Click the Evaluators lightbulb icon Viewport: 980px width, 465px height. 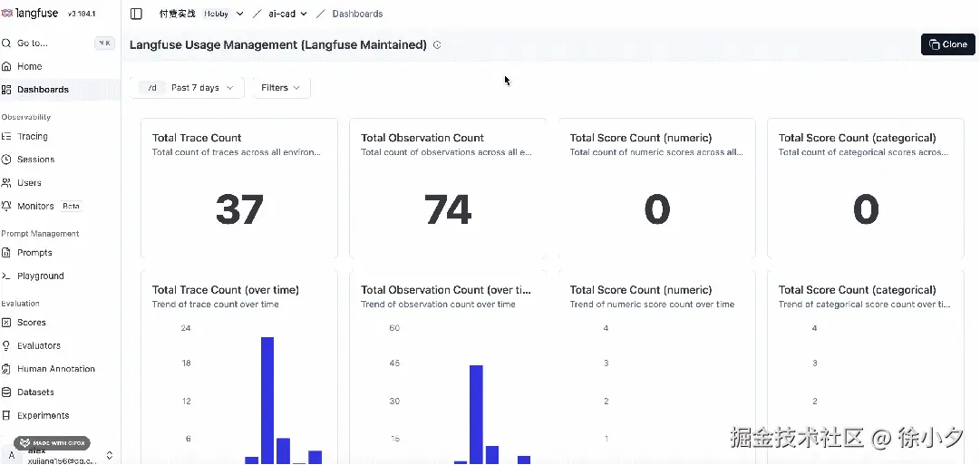pos(6,345)
